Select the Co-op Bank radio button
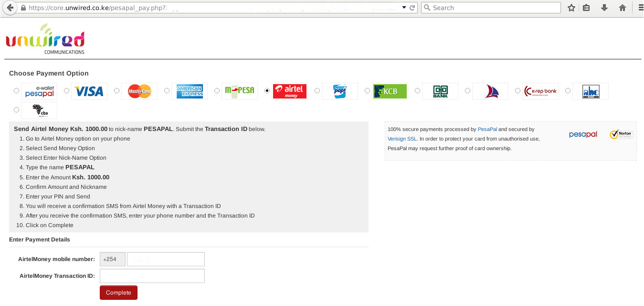644x306 pixels. tap(418, 90)
